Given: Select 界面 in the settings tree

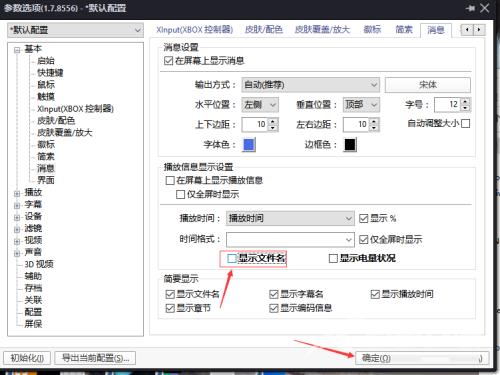Looking at the screenshot, I should click(x=46, y=180).
